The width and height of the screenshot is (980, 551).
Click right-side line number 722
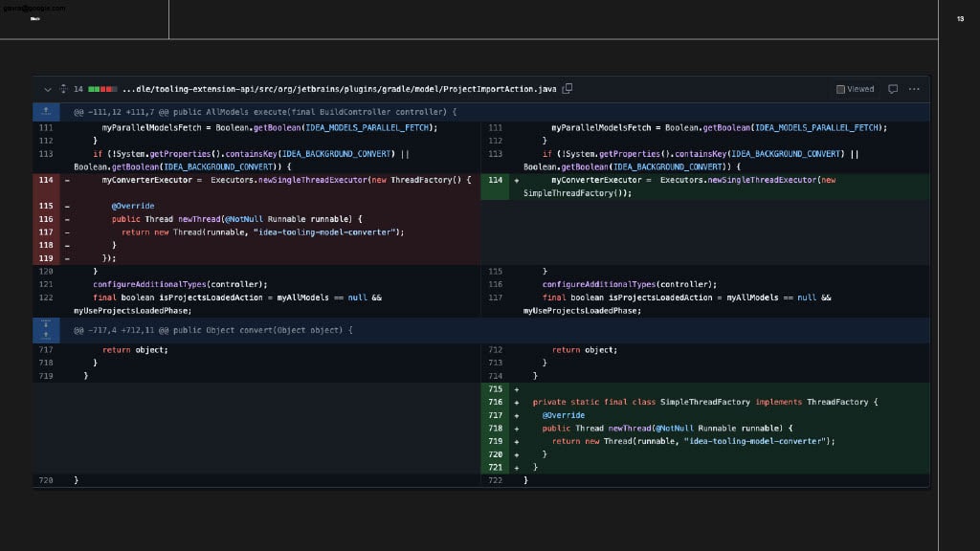coord(495,480)
